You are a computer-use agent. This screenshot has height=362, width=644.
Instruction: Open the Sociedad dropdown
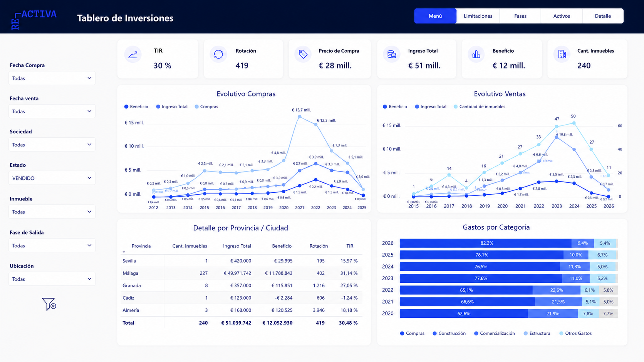(x=52, y=145)
